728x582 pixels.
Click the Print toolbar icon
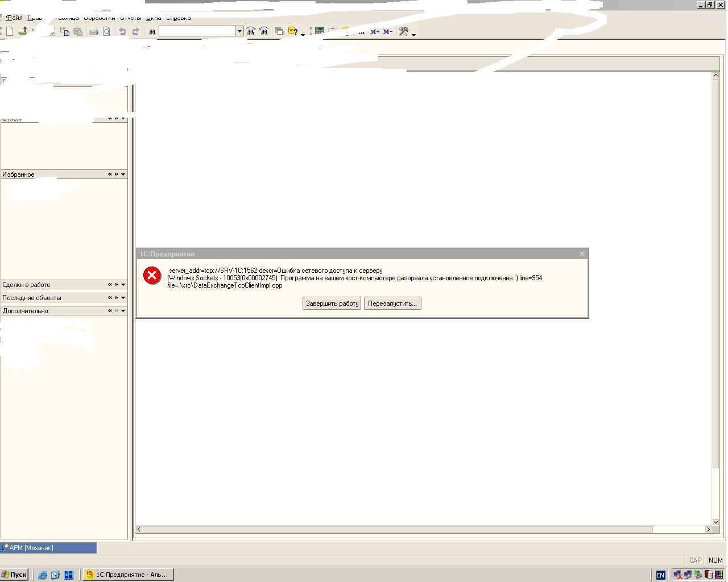click(94, 31)
